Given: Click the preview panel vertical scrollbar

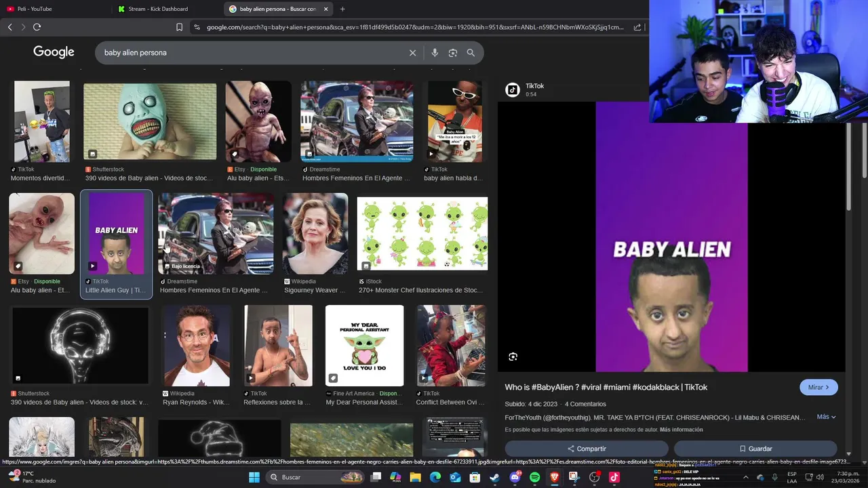Looking at the screenshot, I should [848, 167].
